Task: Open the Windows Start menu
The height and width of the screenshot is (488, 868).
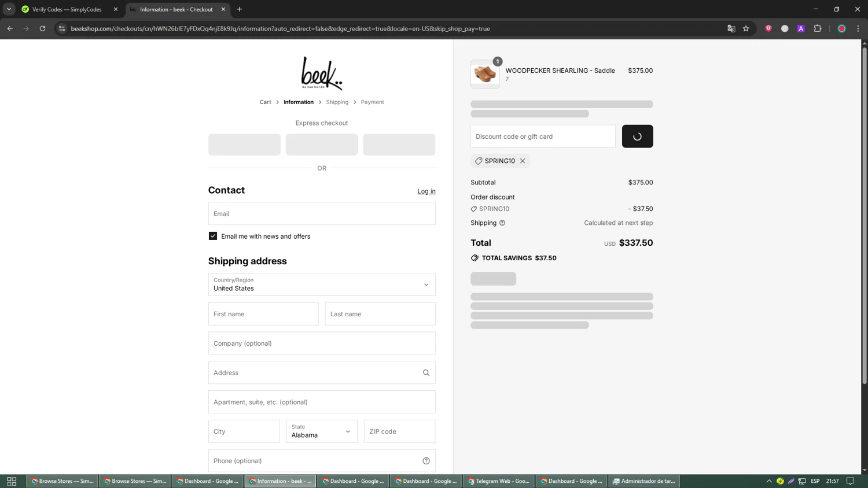Action: [x=12, y=481]
